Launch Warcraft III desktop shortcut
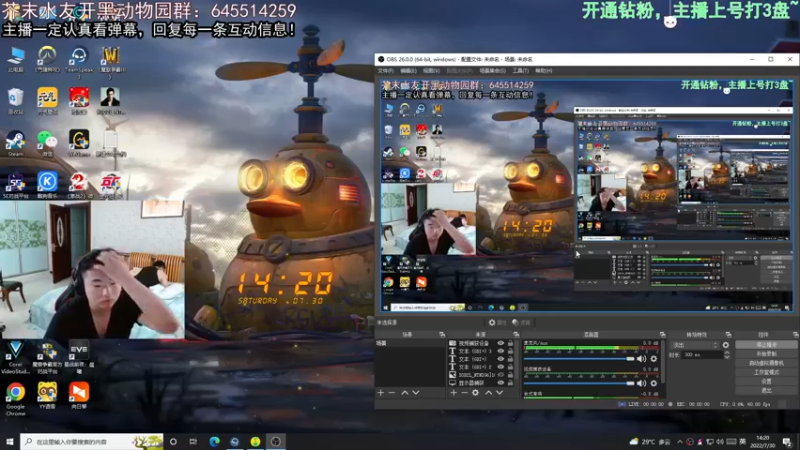 click(x=111, y=61)
